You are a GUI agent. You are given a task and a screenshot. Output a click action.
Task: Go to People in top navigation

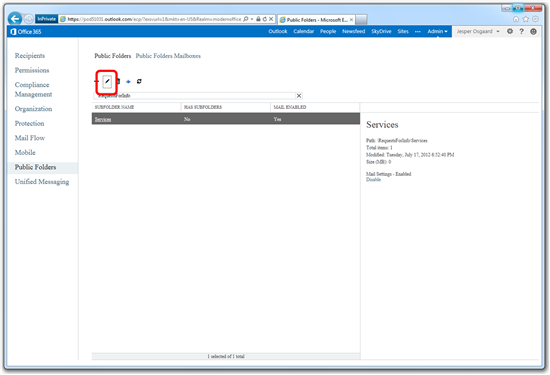(328, 31)
